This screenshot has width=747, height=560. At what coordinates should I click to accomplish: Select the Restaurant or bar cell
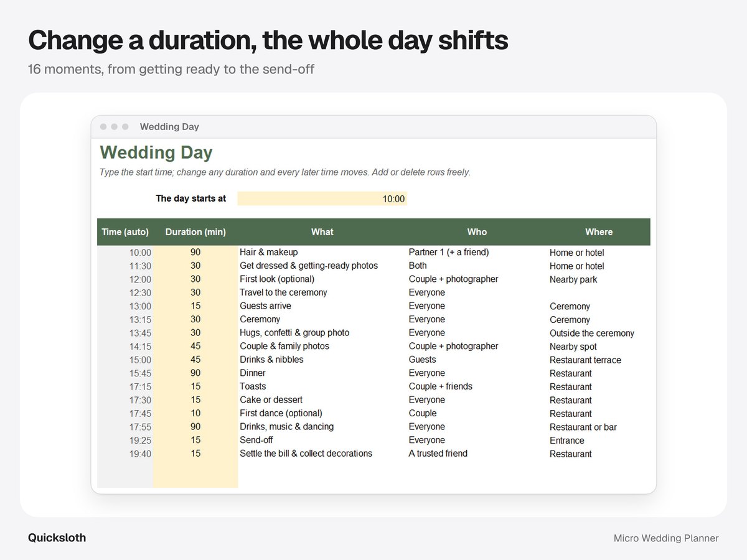click(583, 427)
